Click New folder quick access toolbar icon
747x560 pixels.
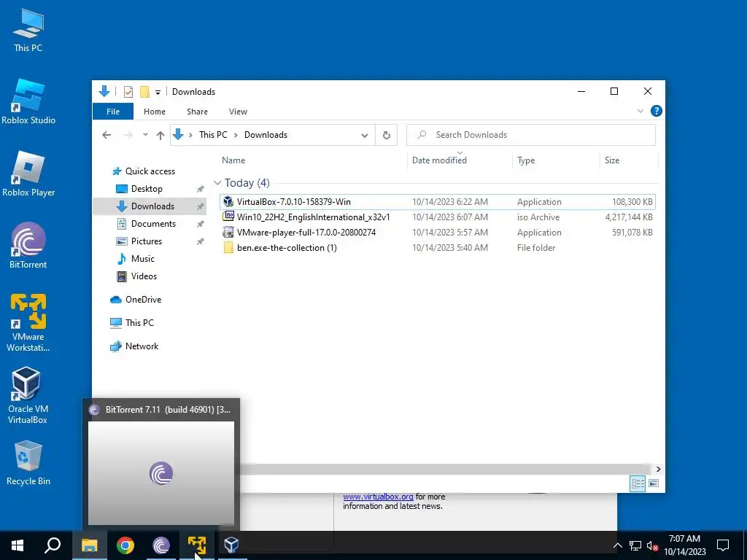pyautogui.click(x=145, y=91)
